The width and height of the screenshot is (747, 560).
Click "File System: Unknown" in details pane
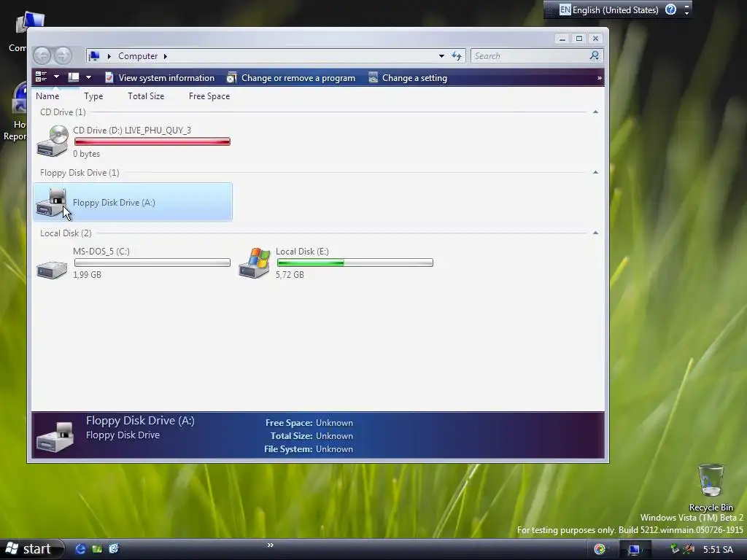309,449
